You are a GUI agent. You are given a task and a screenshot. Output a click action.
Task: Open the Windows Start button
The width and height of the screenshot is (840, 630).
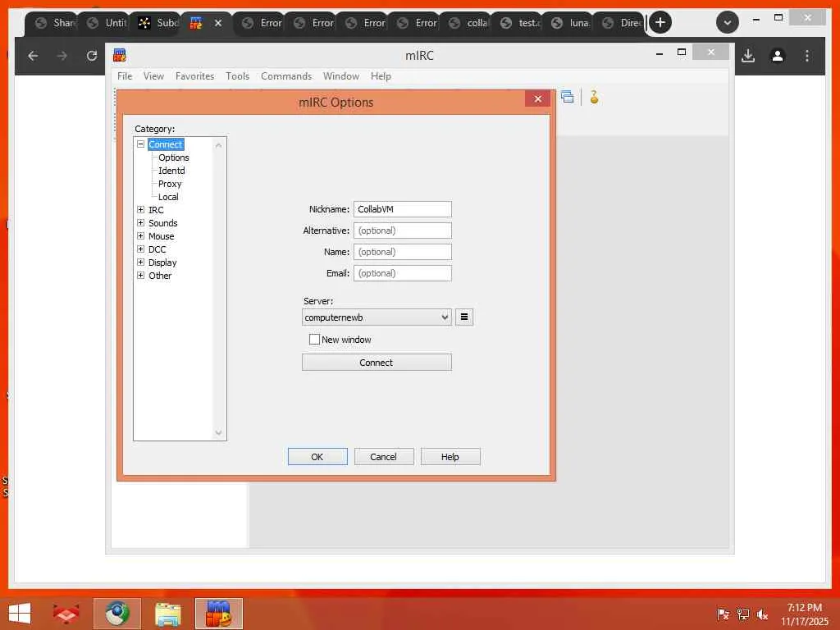[x=20, y=614]
